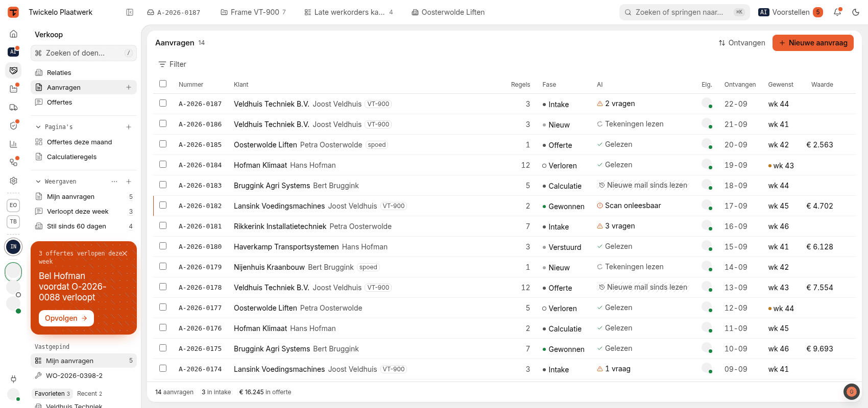Check the row A-2026-0187 checkbox
This screenshot has height=408, width=868.
163,103
